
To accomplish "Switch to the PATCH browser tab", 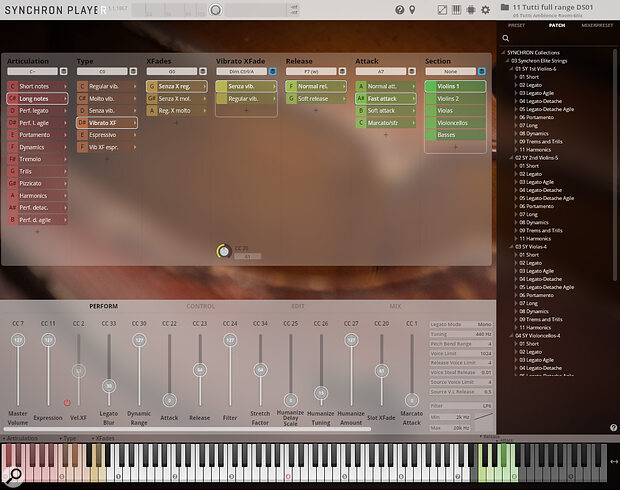I will tap(557, 25).
